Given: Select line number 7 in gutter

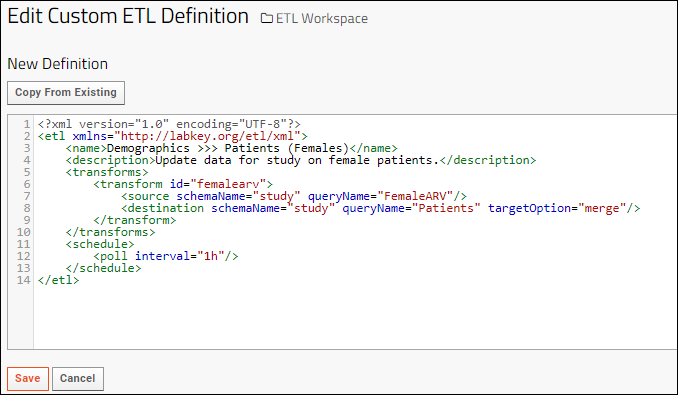Looking at the screenshot, I should 26,196.
